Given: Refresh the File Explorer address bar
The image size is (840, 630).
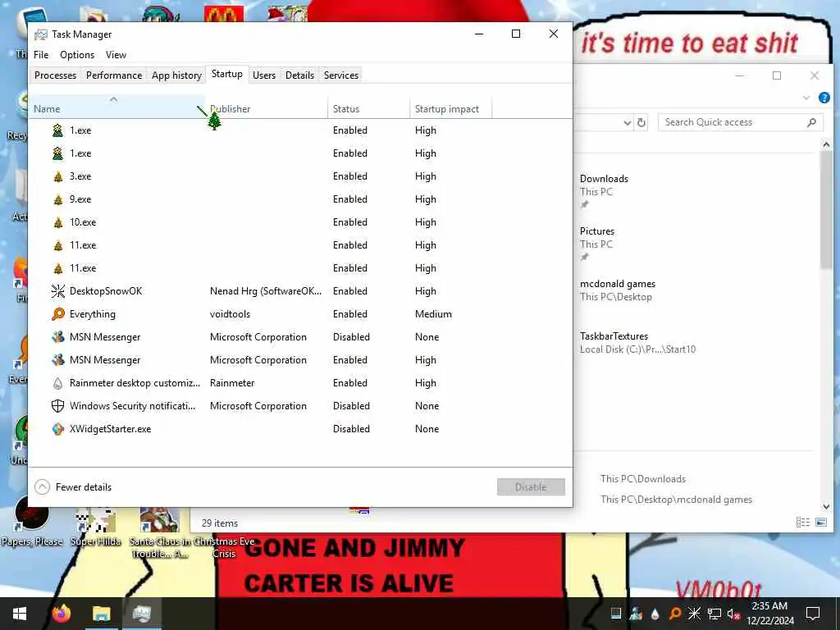Looking at the screenshot, I should tap(641, 123).
